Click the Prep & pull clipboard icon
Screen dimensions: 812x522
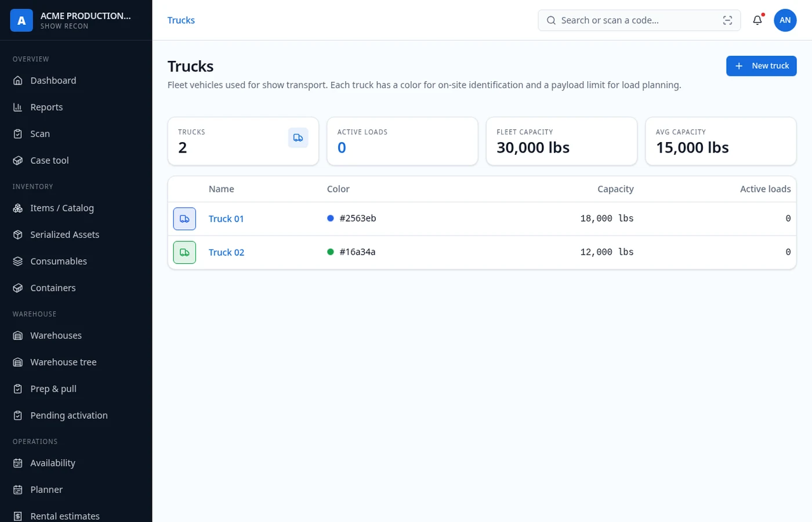pos(18,389)
